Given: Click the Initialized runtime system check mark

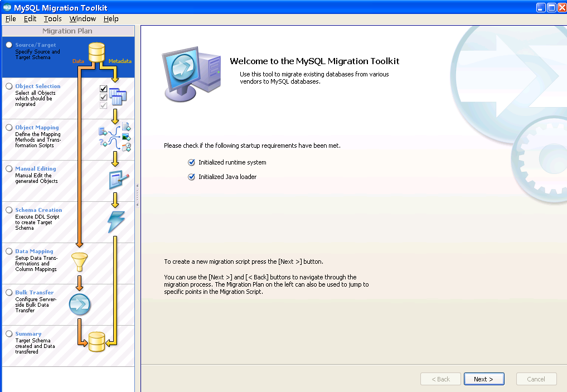Looking at the screenshot, I should (x=191, y=162).
